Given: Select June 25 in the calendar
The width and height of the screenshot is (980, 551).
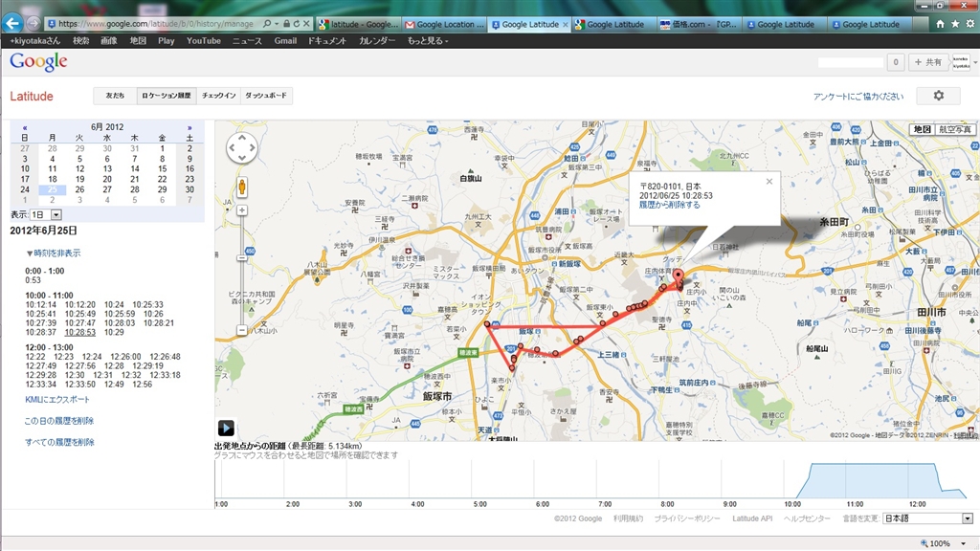Looking at the screenshot, I should click(x=52, y=189).
